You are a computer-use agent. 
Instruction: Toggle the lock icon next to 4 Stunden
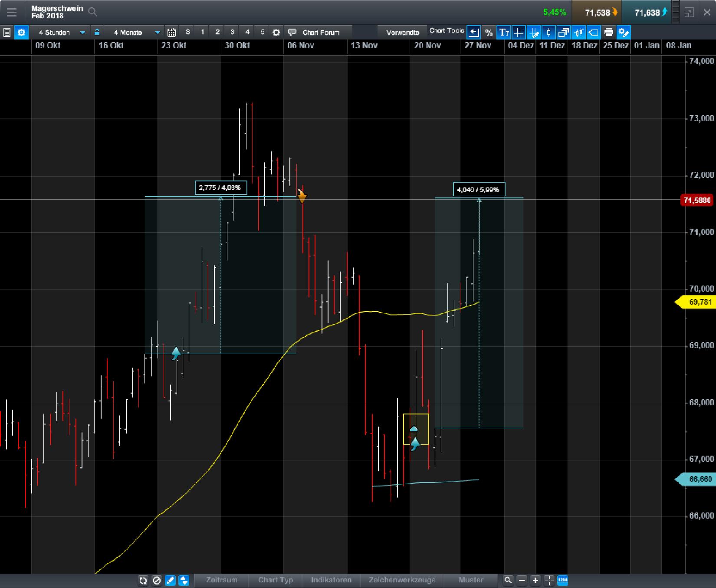tap(97, 32)
